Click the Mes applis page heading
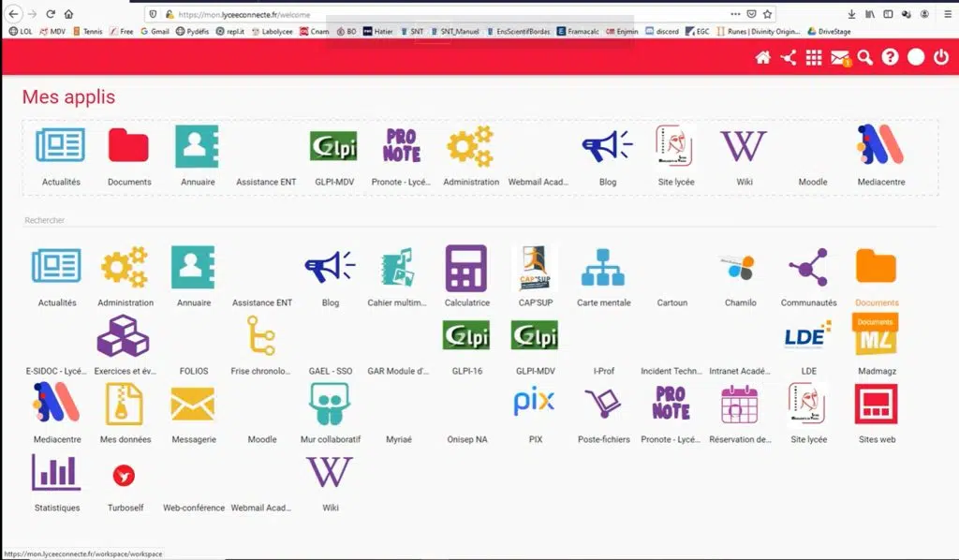 68,96
